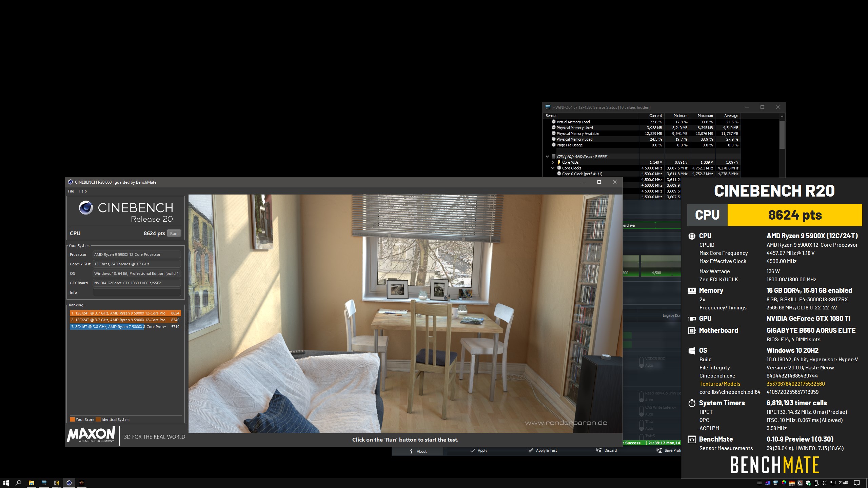Viewport: 868px width, 488px height.
Task: Click the yellow Textures/Models hash value
Action: [x=795, y=384]
